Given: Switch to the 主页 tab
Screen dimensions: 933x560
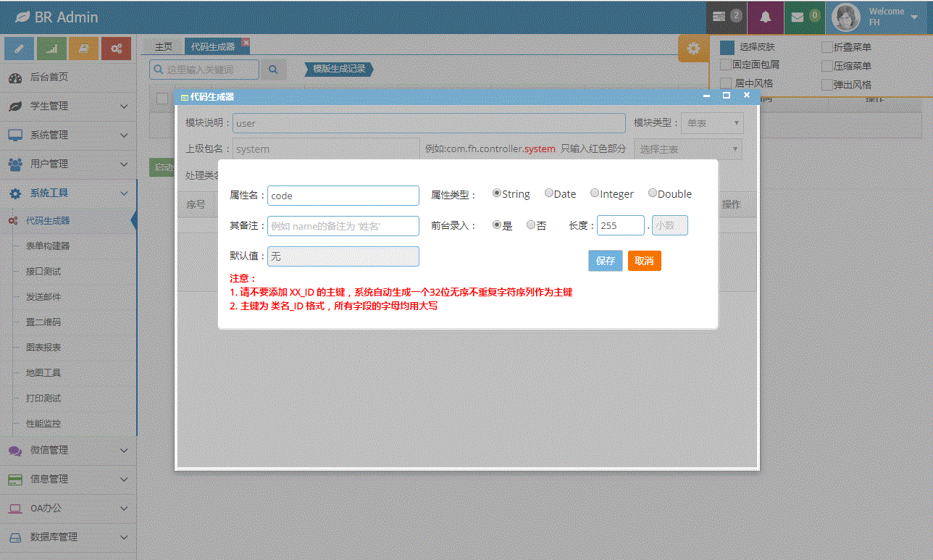Looking at the screenshot, I should (x=164, y=46).
